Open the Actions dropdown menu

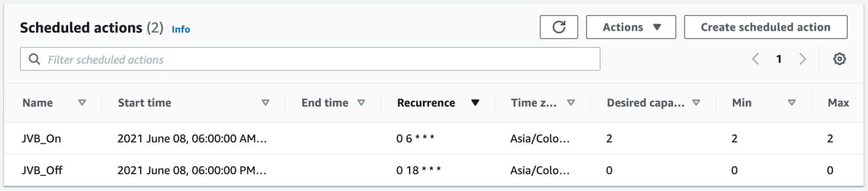(x=630, y=27)
